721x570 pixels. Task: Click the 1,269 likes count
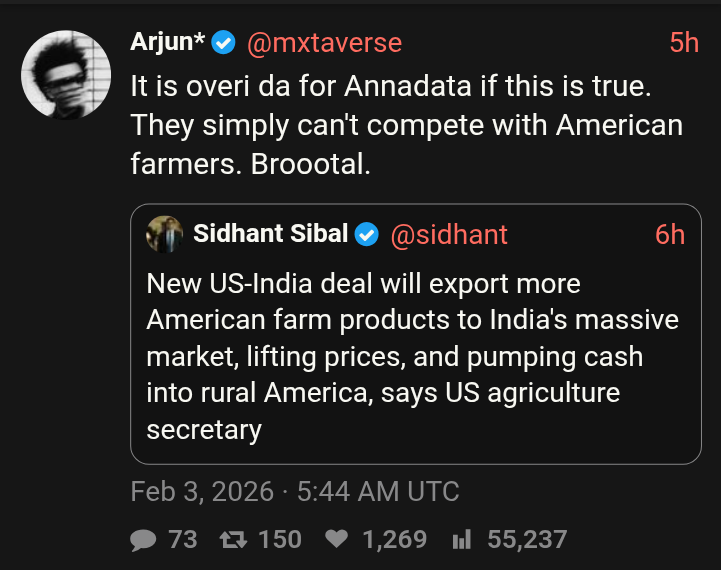[394, 540]
